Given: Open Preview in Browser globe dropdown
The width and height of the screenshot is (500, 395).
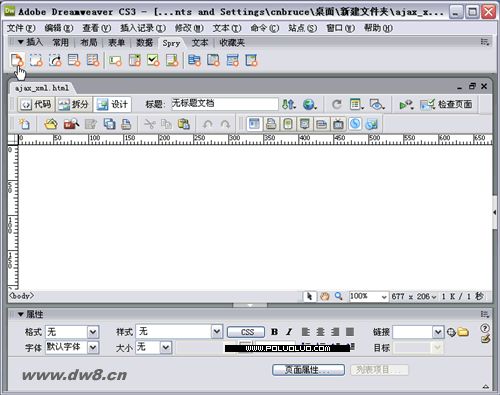Looking at the screenshot, I should point(310,105).
